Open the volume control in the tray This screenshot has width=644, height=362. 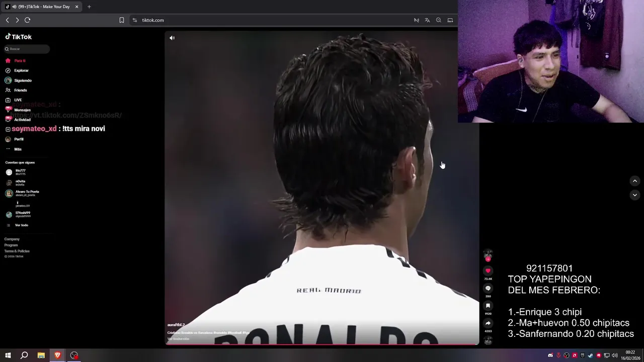[x=615, y=355]
